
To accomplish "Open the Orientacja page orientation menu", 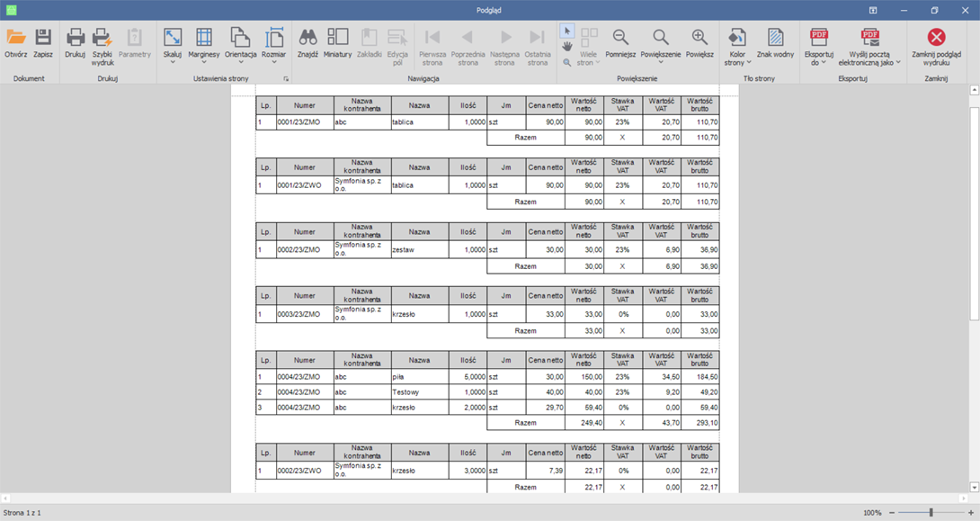I will pyautogui.click(x=240, y=46).
